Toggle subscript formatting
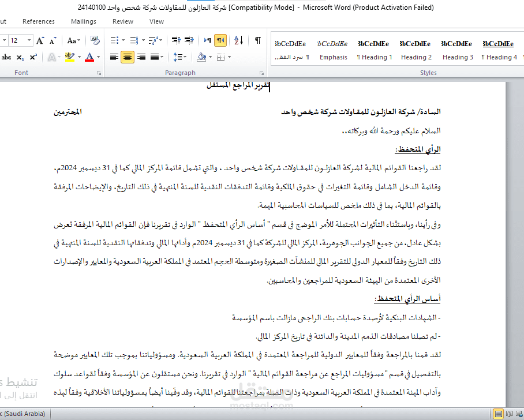Image resolution: width=524 pixels, height=420 pixels. tap(20, 58)
